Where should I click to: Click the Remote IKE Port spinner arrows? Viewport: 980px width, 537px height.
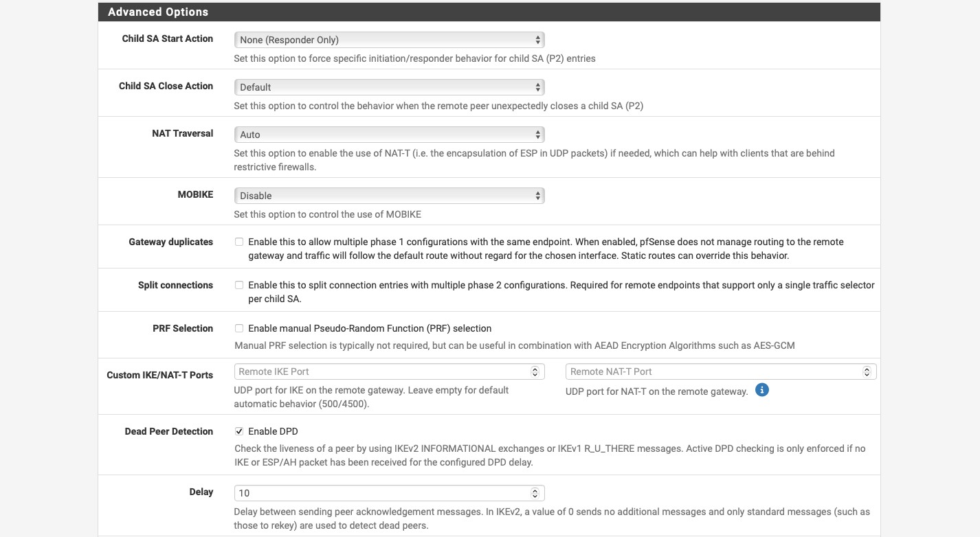click(x=535, y=372)
